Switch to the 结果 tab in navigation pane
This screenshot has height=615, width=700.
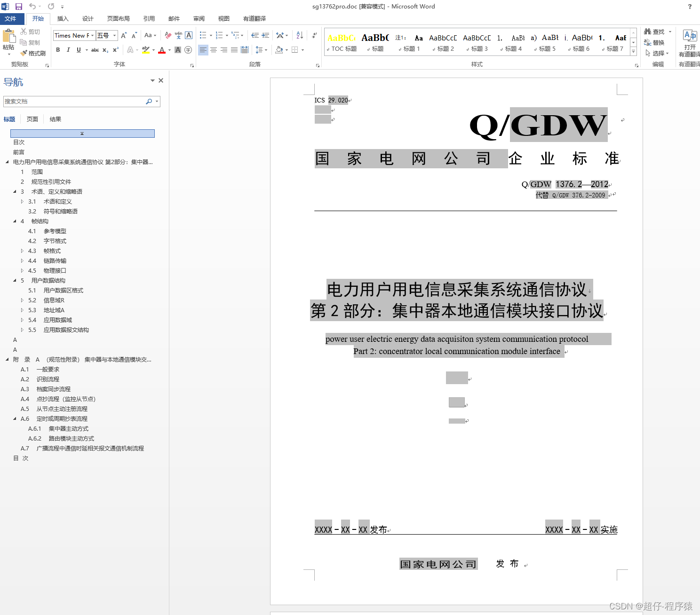pos(56,119)
